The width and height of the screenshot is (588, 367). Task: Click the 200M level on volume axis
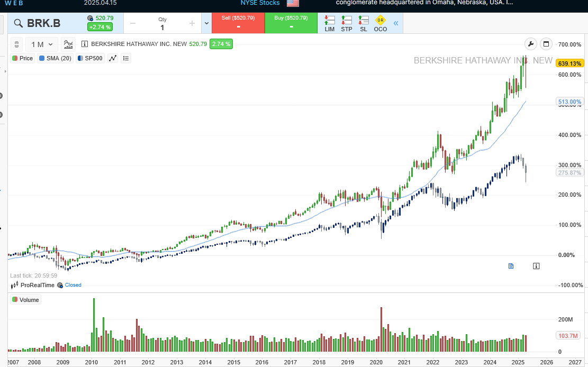pyautogui.click(x=565, y=320)
